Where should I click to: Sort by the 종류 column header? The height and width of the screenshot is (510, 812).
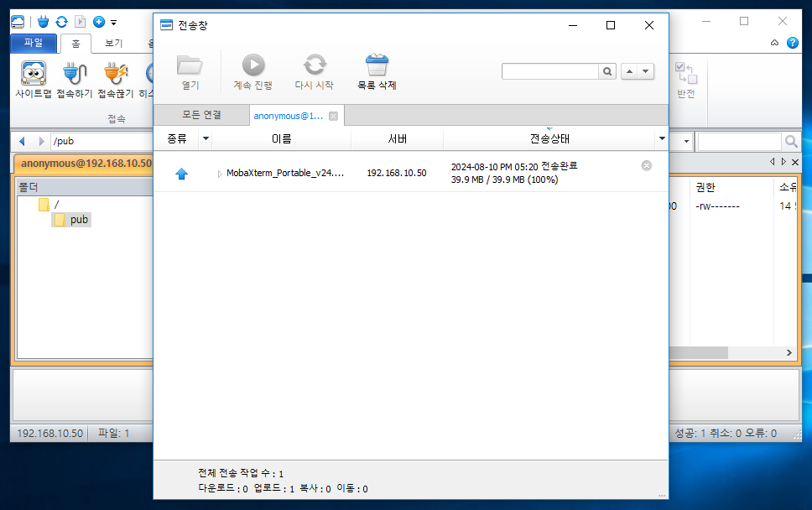[177, 138]
